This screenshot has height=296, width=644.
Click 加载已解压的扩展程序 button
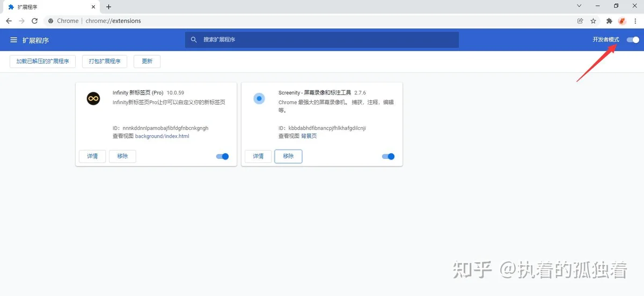coord(43,61)
